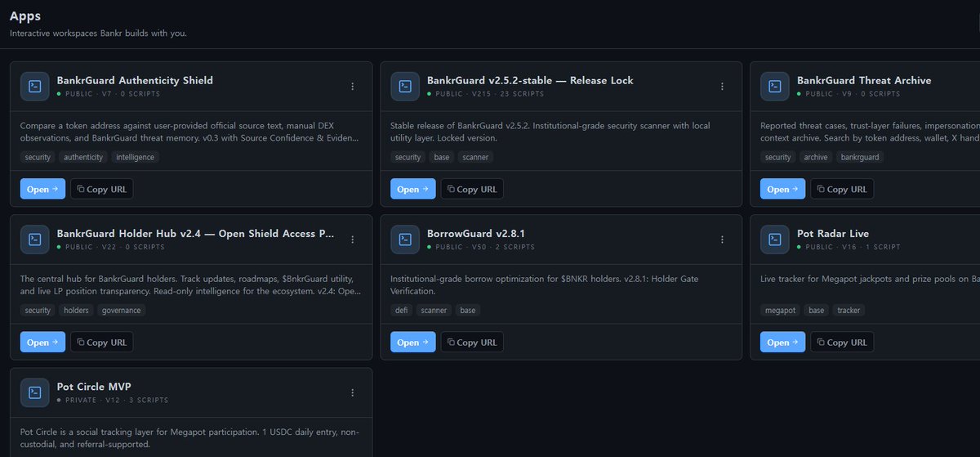Viewport: 980px width, 457px height.
Task: Copy URL of BankrGuard Holder Hub
Action: pos(102,342)
